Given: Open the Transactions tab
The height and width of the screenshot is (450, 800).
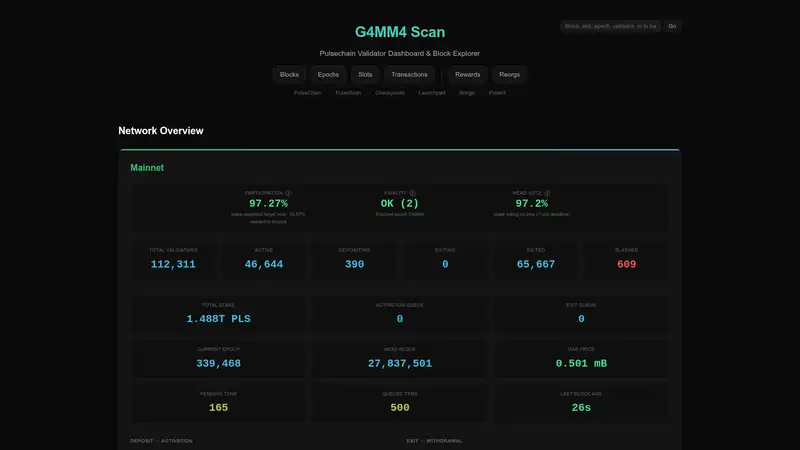Looking at the screenshot, I should point(409,74).
